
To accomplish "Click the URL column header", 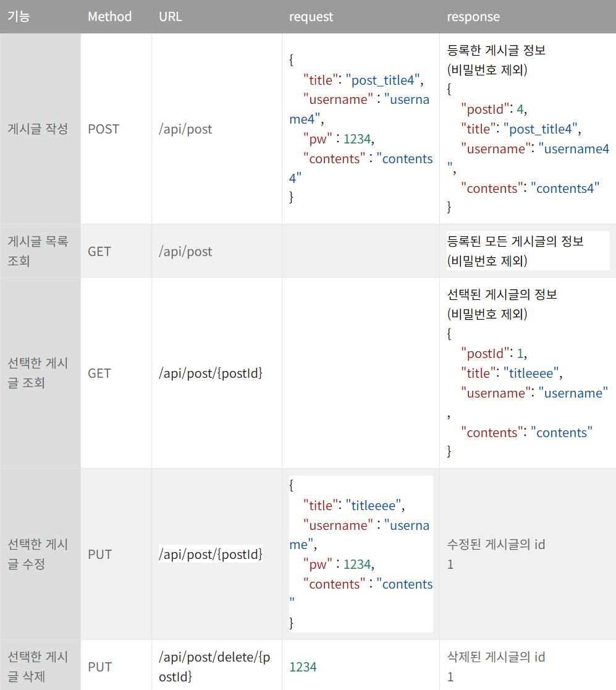I will (170, 17).
